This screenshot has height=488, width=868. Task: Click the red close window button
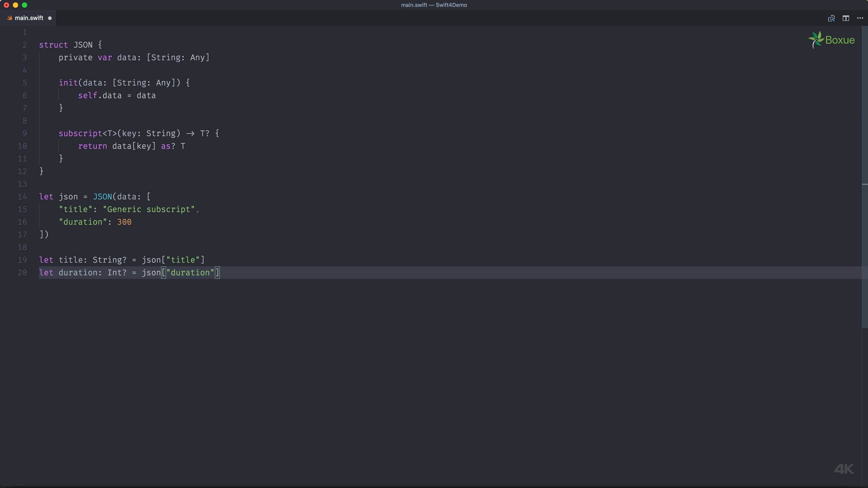tap(6, 5)
